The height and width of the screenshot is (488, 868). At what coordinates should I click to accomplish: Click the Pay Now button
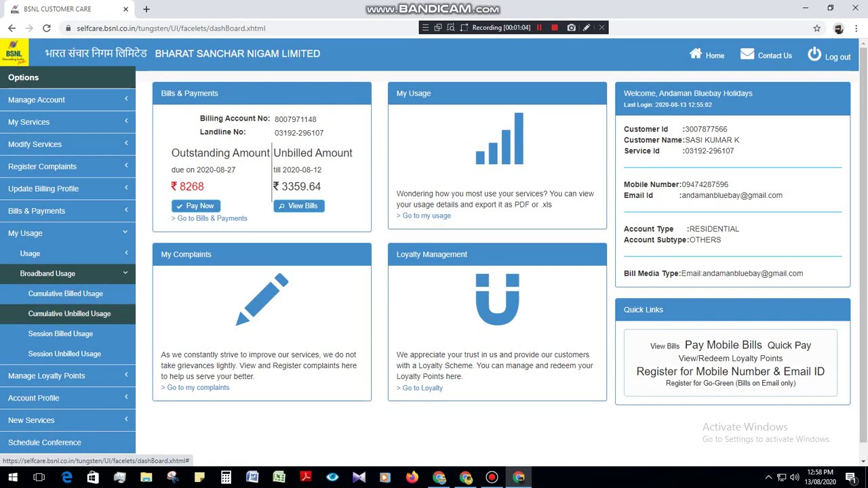pos(196,205)
